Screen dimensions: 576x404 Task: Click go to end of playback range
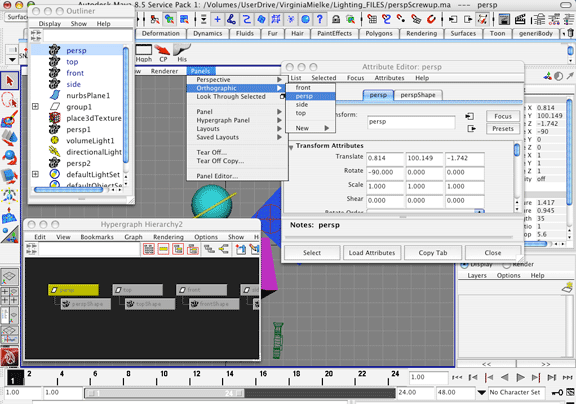pyautogui.click(x=568, y=377)
